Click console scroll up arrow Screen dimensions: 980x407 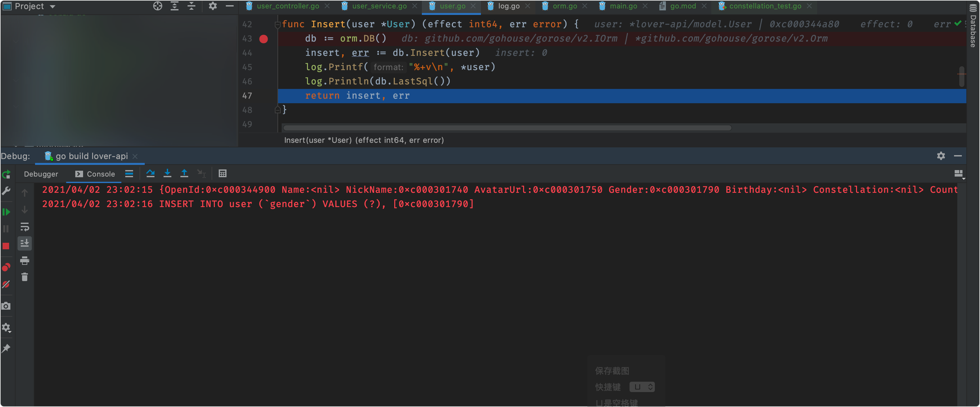pyautogui.click(x=25, y=193)
